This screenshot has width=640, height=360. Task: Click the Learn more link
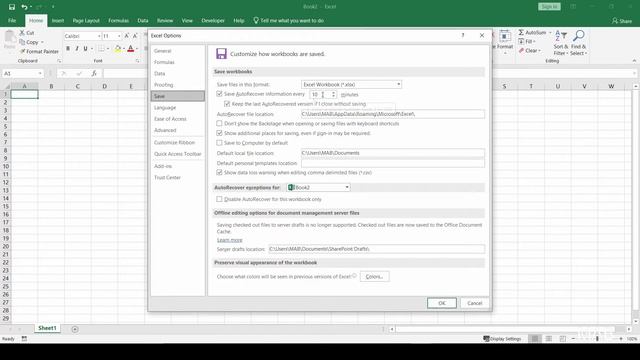(229, 240)
